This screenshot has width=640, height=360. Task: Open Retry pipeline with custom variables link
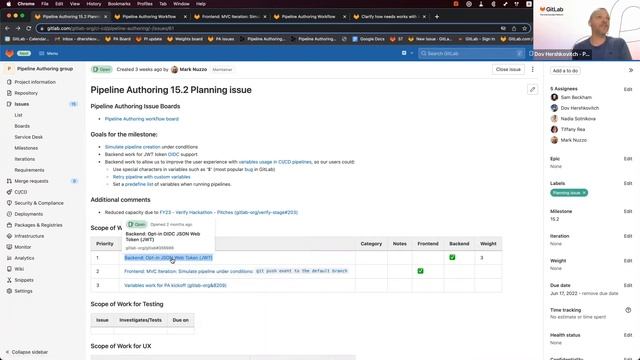[151, 177]
